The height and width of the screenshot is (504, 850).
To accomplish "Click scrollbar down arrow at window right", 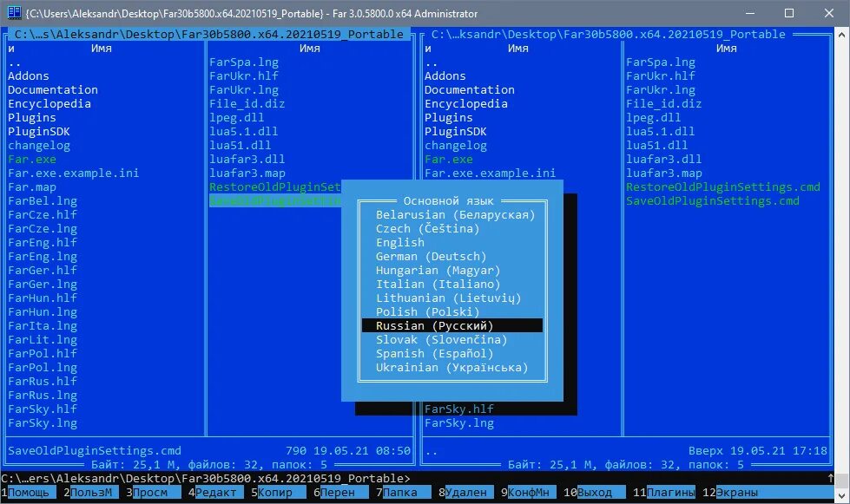I will click(x=841, y=494).
